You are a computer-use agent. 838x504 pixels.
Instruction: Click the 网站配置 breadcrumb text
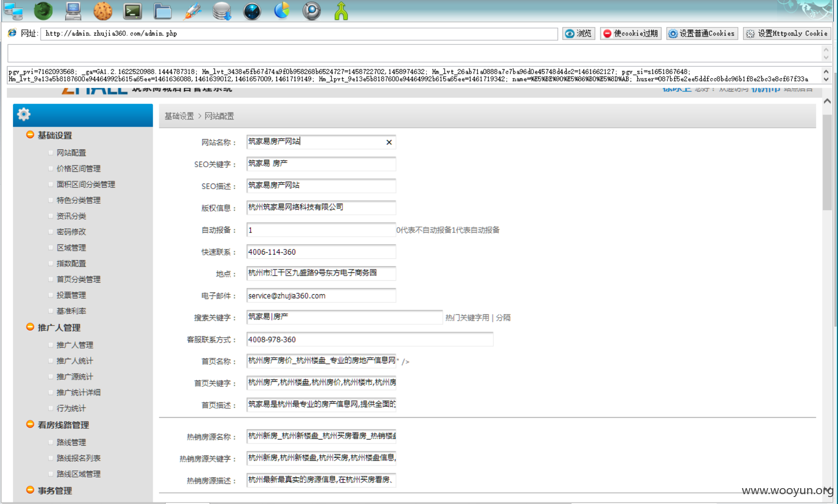click(220, 116)
